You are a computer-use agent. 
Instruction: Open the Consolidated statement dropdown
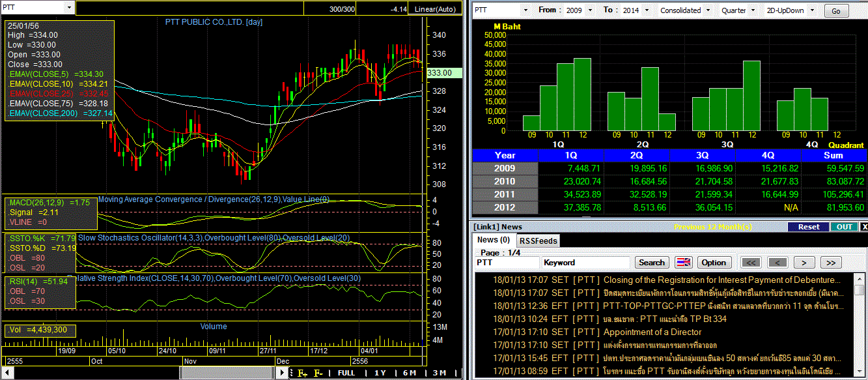pos(707,10)
